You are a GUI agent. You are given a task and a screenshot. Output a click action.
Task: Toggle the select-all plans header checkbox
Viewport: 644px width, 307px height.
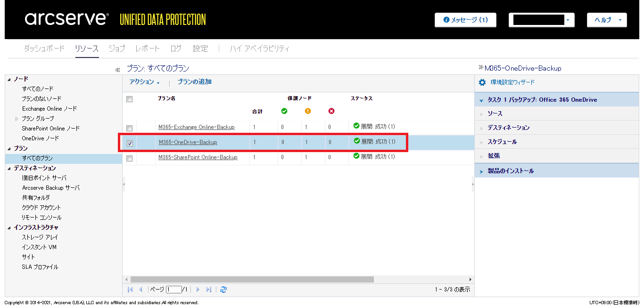130,99
